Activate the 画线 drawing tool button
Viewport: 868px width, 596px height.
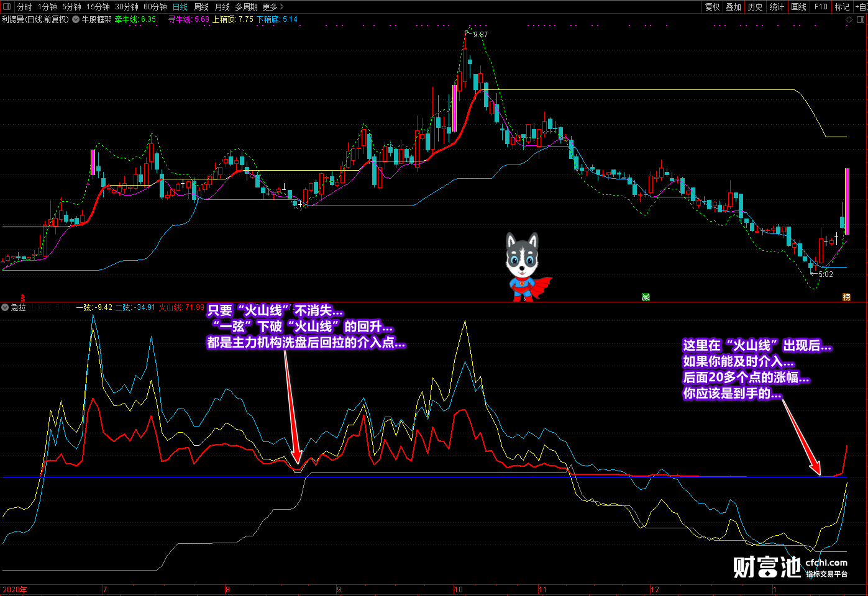coord(799,7)
